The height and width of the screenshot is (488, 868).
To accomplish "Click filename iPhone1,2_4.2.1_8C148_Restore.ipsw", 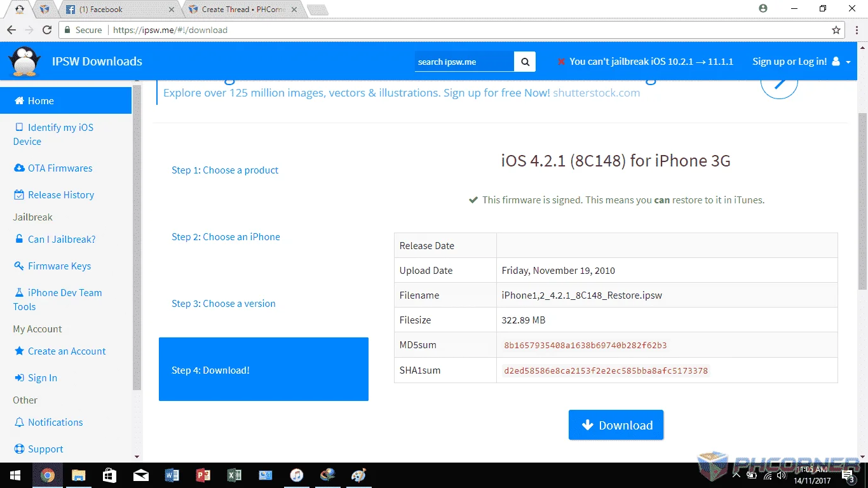I will [x=582, y=295].
